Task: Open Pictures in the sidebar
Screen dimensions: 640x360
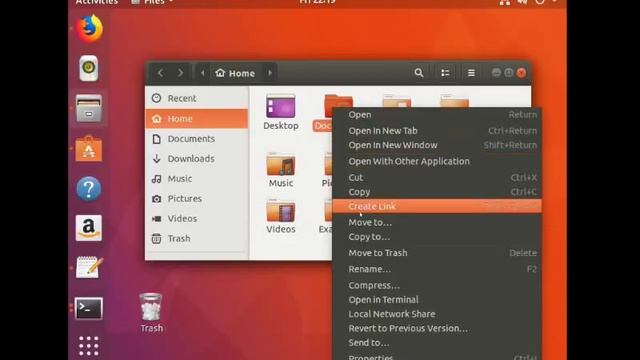Action: [x=197, y=199]
